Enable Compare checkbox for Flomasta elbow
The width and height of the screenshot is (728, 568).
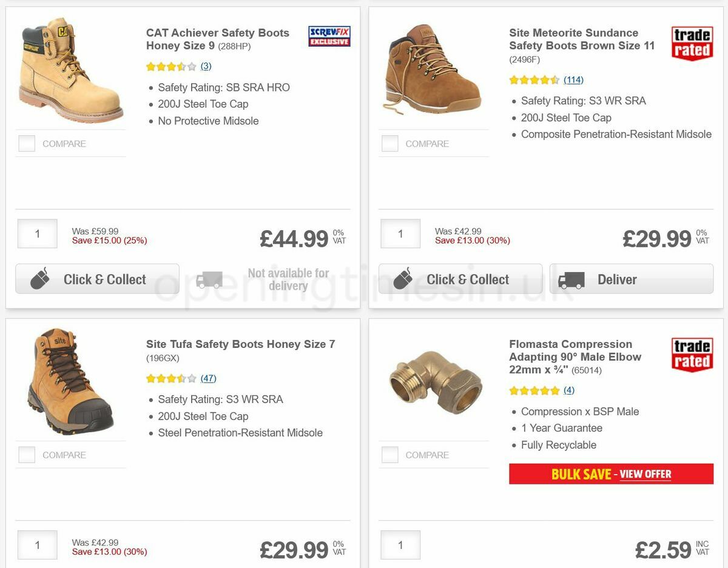(389, 455)
